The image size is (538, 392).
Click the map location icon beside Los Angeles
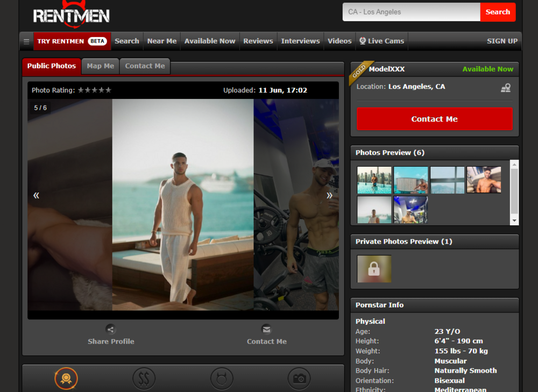[505, 88]
